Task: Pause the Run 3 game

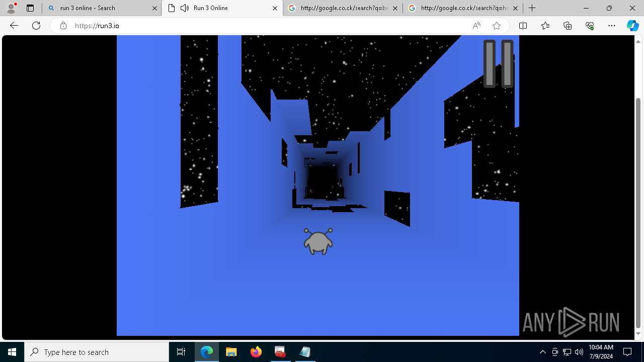Action: click(x=499, y=64)
